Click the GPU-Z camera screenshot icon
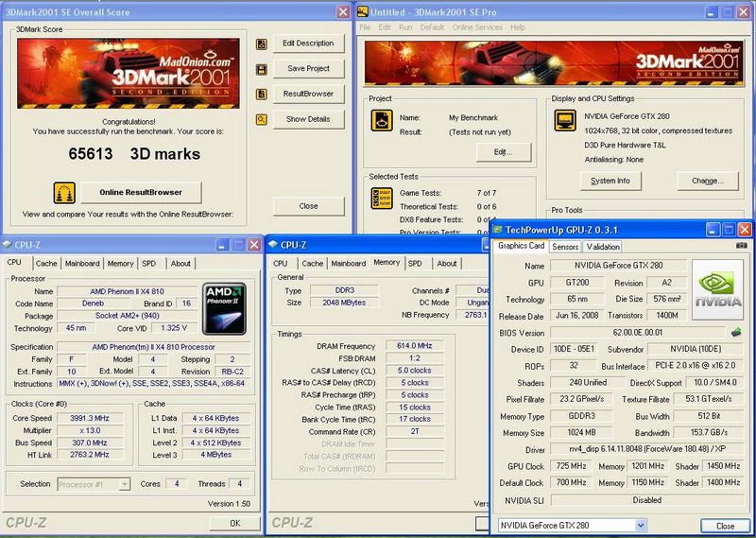The image size is (756, 538). (x=742, y=246)
